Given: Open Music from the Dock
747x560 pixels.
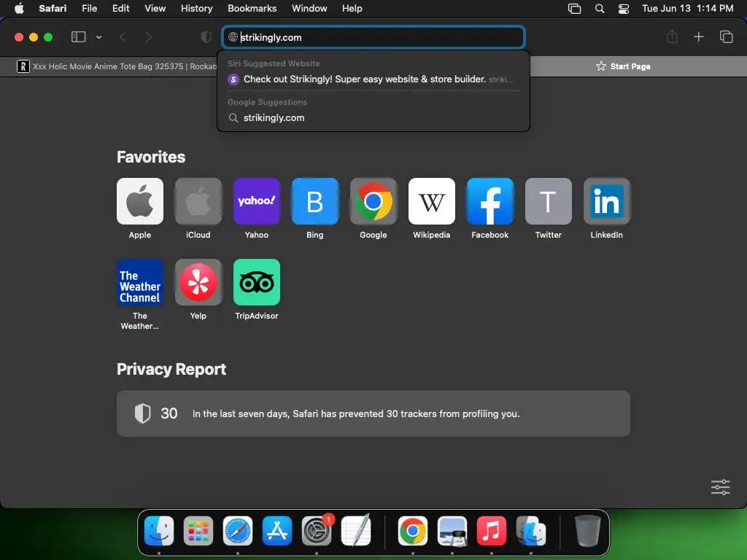Looking at the screenshot, I should click(491, 531).
